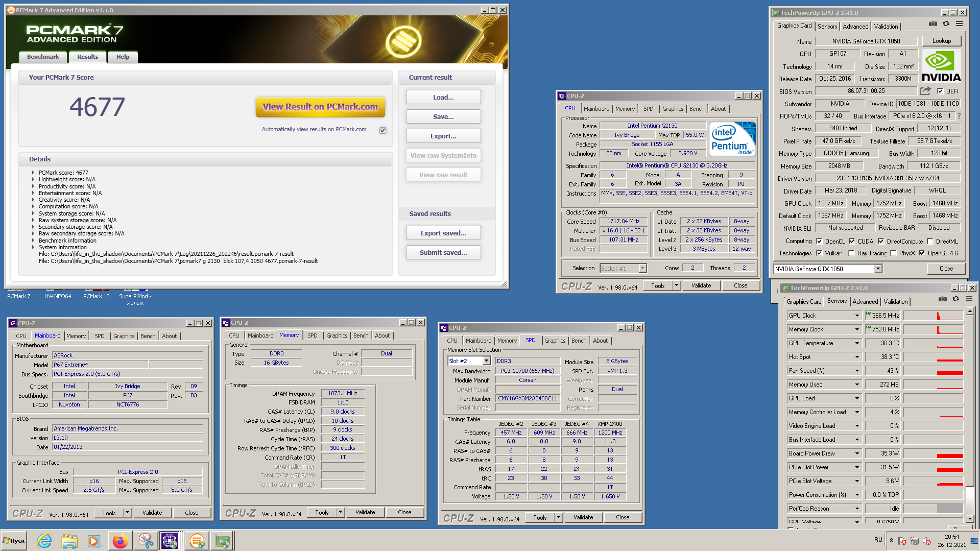Click the scroll-down arrow of GPU-Z Sensors list
Screen dimensions: 980x551
pyautogui.click(x=970, y=518)
